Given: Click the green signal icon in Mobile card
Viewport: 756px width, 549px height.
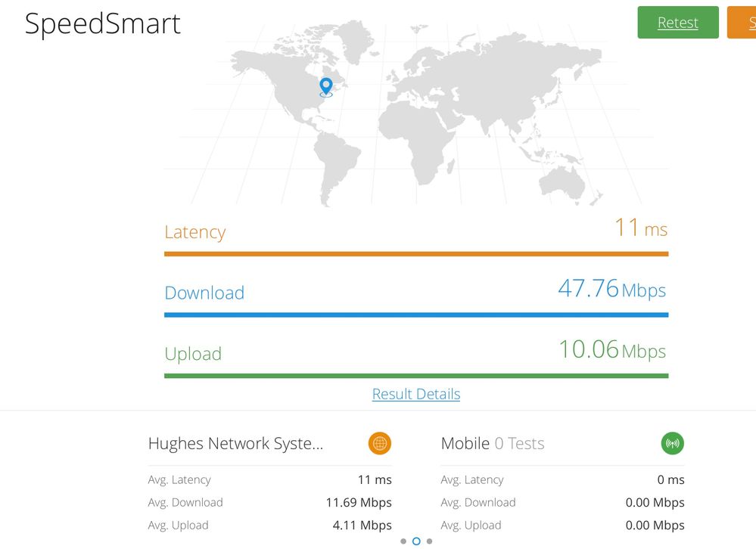Looking at the screenshot, I should [x=672, y=444].
